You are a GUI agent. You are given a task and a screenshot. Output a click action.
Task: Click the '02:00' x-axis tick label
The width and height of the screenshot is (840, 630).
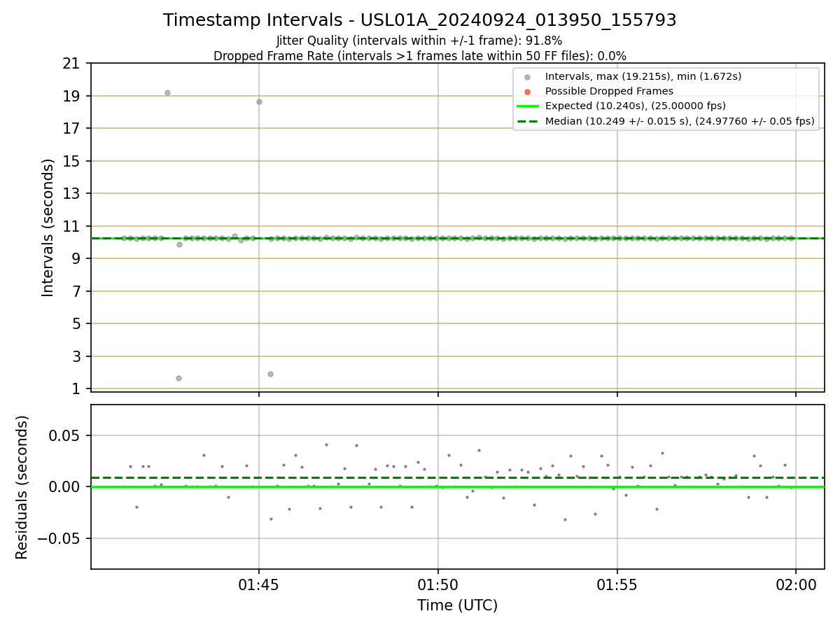(x=796, y=584)
